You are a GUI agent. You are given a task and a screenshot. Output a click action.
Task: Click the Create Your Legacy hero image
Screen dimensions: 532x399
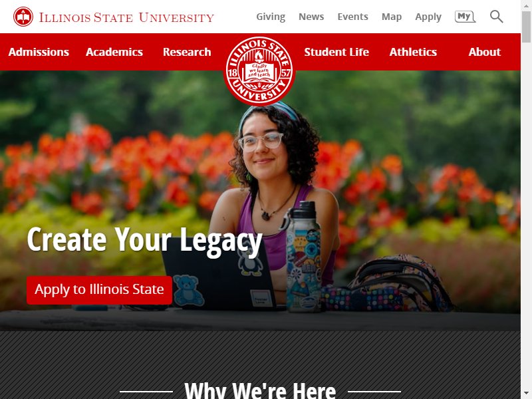pos(260,200)
